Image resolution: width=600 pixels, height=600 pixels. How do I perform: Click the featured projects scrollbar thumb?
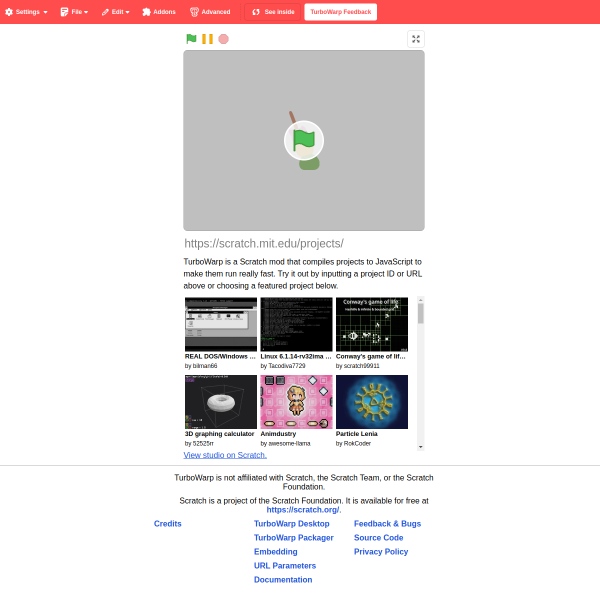click(421, 314)
